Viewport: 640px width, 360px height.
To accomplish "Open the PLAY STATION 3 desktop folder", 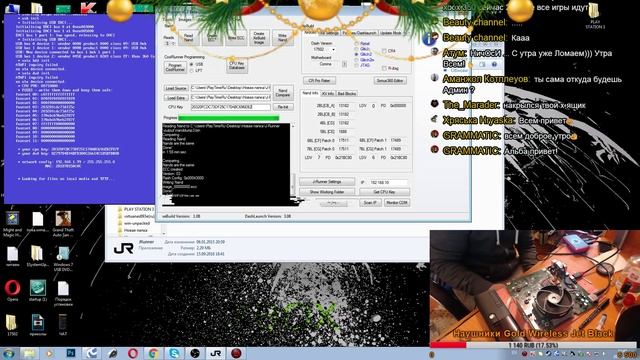I will (595, 16).
